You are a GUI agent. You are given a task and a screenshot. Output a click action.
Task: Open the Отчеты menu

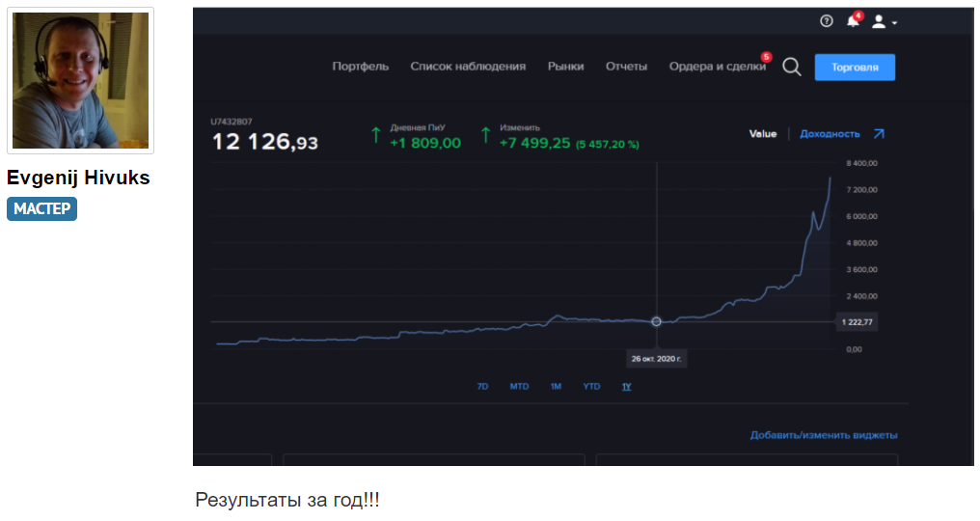[x=626, y=67]
